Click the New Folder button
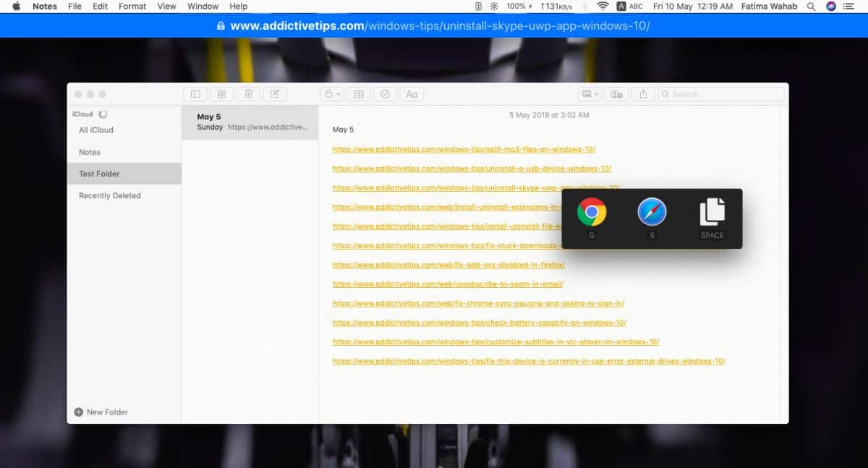868x468 pixels. pos(101,412)
